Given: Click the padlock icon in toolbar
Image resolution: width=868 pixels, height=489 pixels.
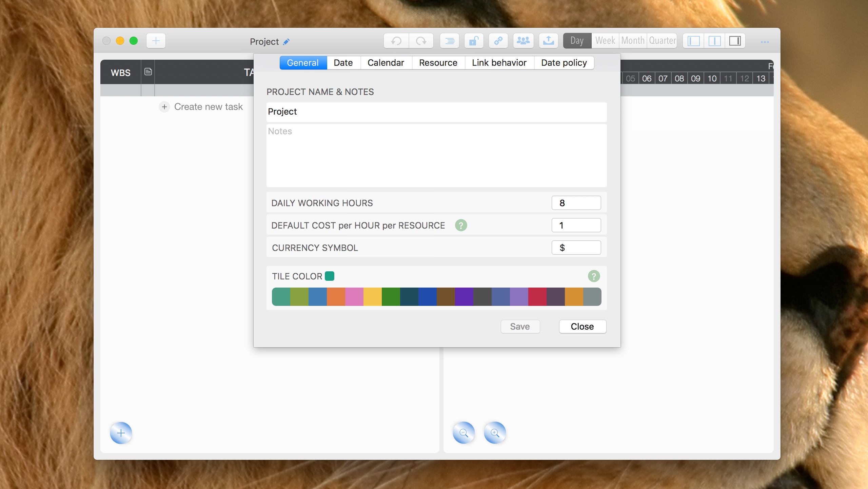Looking at the screenshot, I should [x=474, y=41].
